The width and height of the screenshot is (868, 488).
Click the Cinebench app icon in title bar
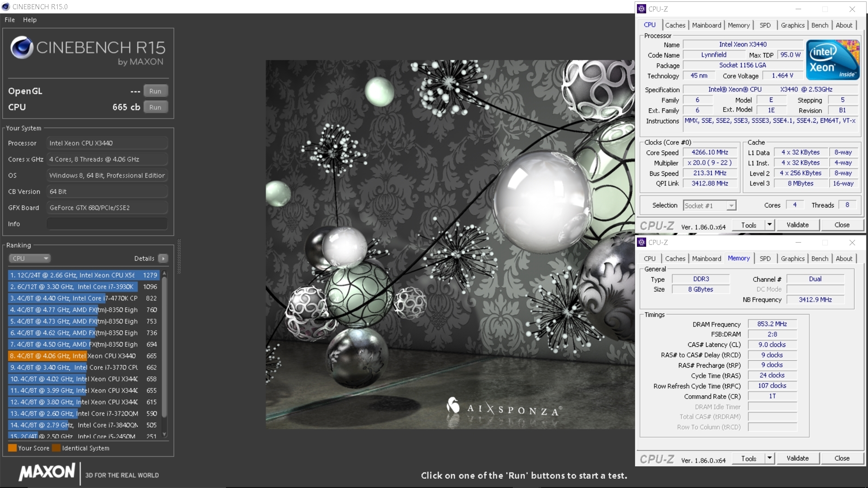(x=6, y=6)
